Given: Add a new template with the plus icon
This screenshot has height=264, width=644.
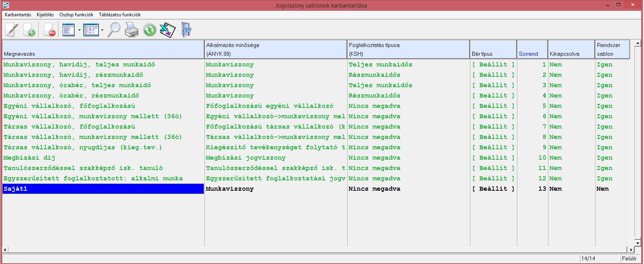Looking at the screenshot, I should tap(29, 30).
